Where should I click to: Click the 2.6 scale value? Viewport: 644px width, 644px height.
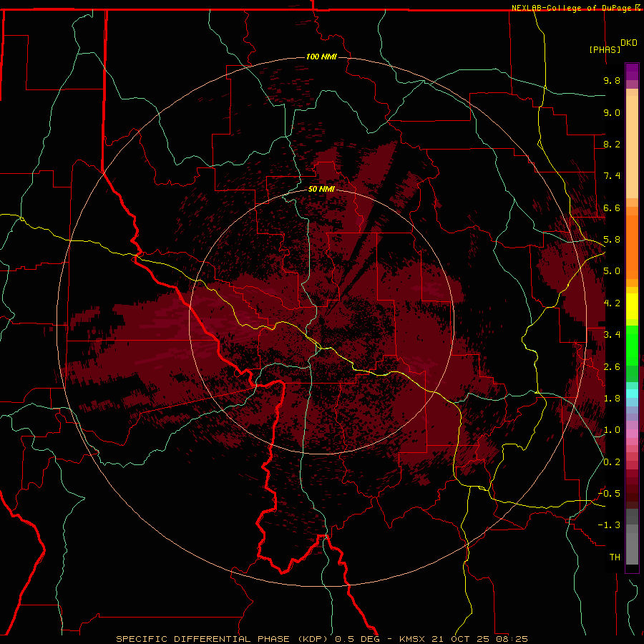pos(612,367)
